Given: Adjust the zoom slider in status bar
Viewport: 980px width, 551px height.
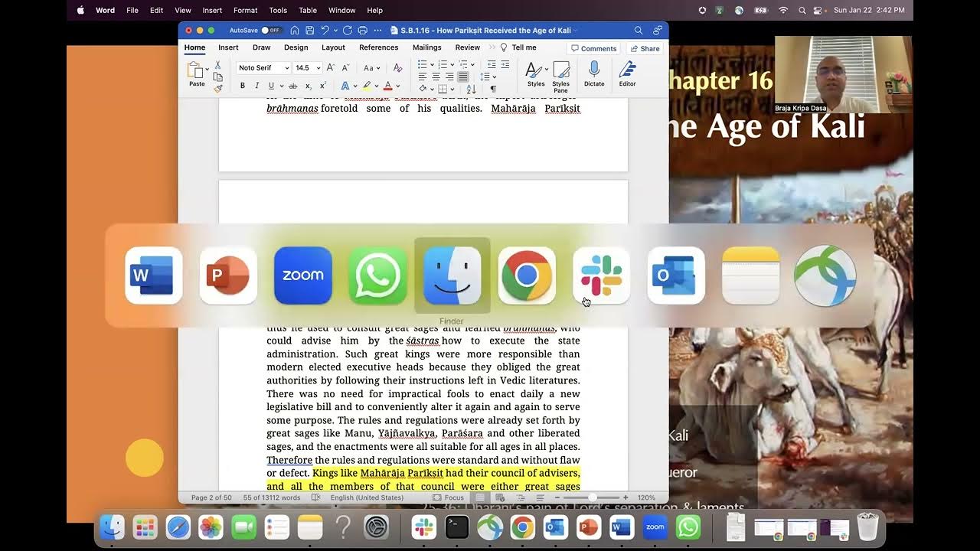Looking at the screenshot, I should (x=591, y=497).
